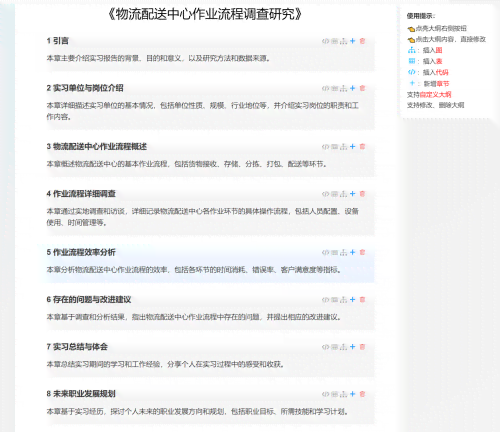500x432 pixels.
Task: Delete section 6 存在的问题与改进建议
Action: pyautogui.click(x=363, y=300)
